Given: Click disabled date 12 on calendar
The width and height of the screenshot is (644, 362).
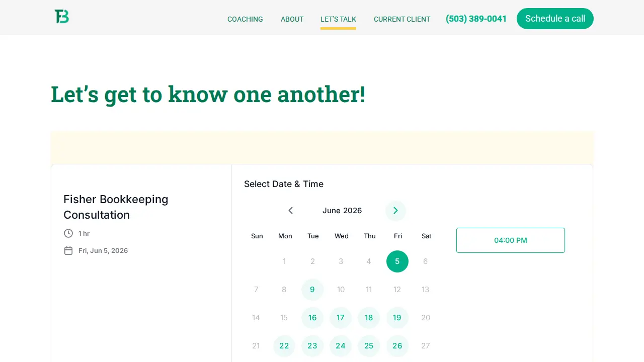Looking at the screenshot, I should [397, 290].
